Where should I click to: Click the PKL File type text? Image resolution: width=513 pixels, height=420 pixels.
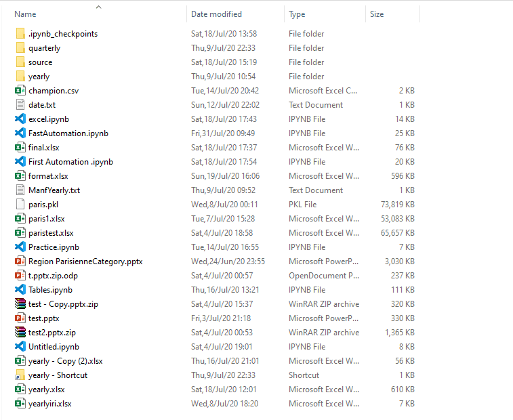[303, 205]
